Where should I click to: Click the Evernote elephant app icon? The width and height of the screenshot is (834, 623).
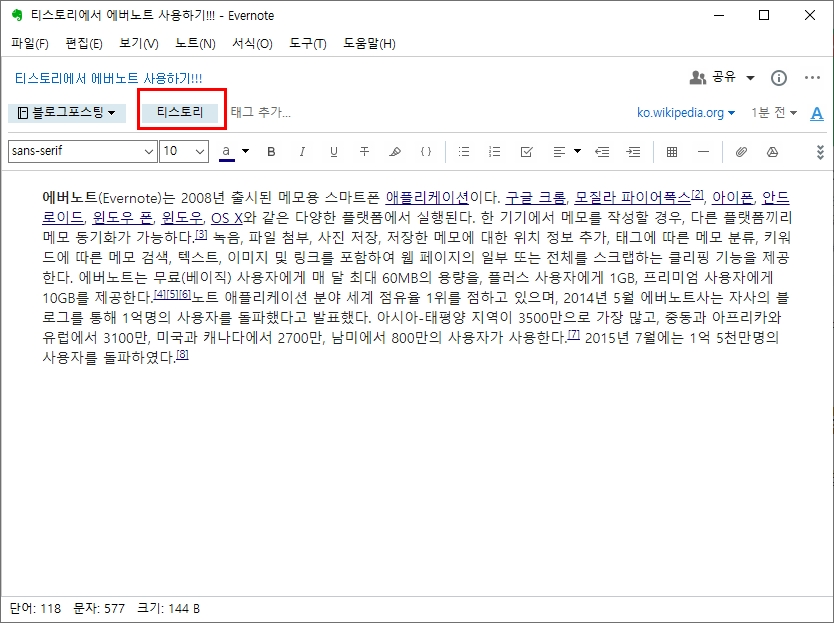17,15
